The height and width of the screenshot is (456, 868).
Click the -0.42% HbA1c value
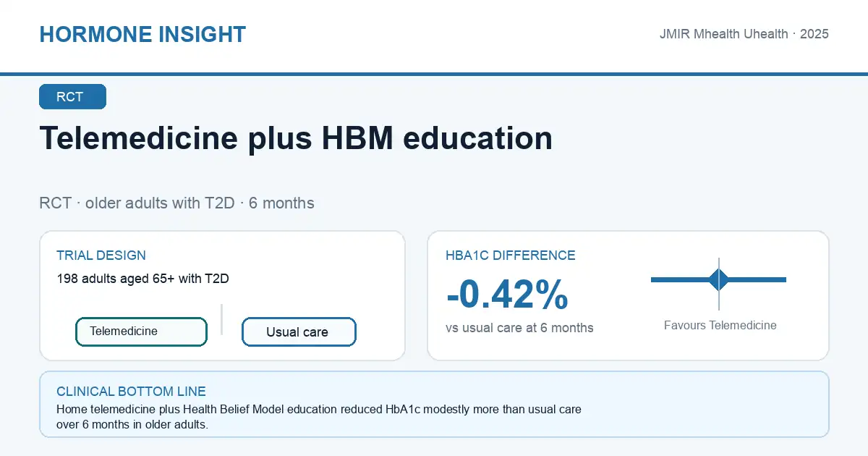507,295
